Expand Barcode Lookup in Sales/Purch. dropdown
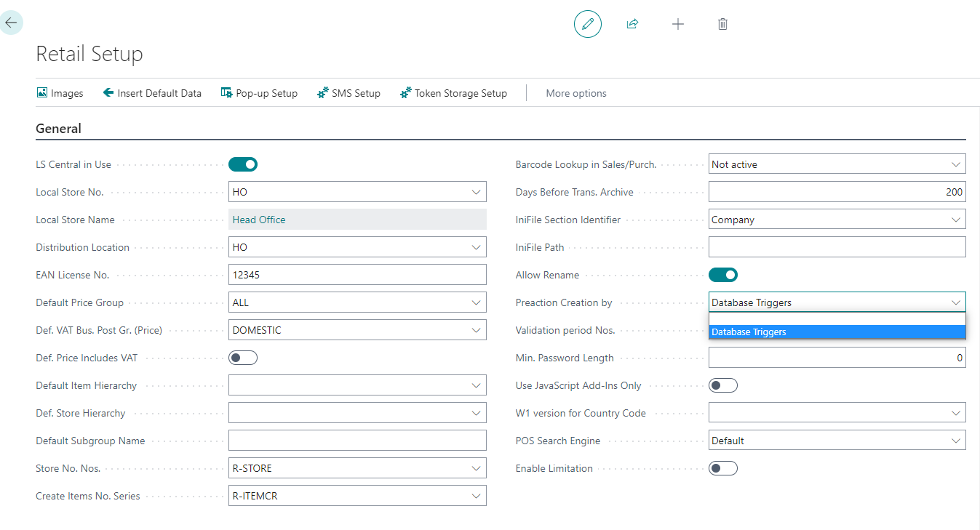Image resolution: width=980 pixels, height=530 pixels. (x=956, y=165)
